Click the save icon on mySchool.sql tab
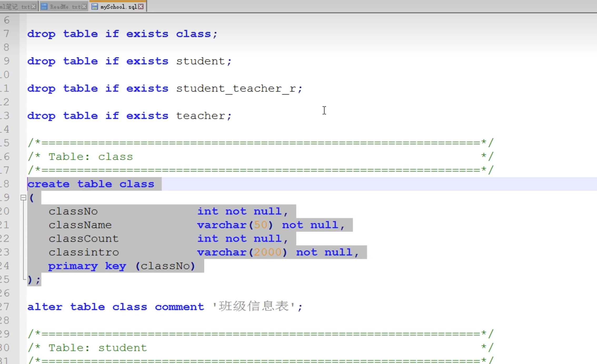Viewport: 597px width, 364px height. pos(94,7)
